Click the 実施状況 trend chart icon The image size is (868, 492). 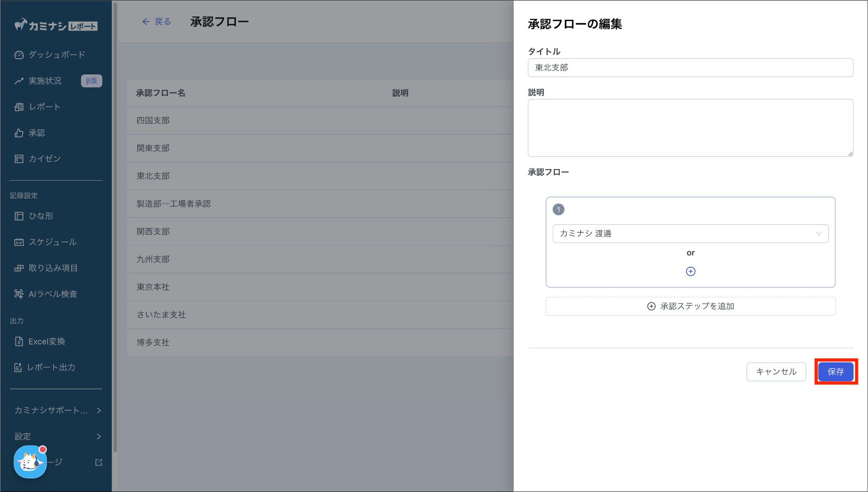[19, 81]
